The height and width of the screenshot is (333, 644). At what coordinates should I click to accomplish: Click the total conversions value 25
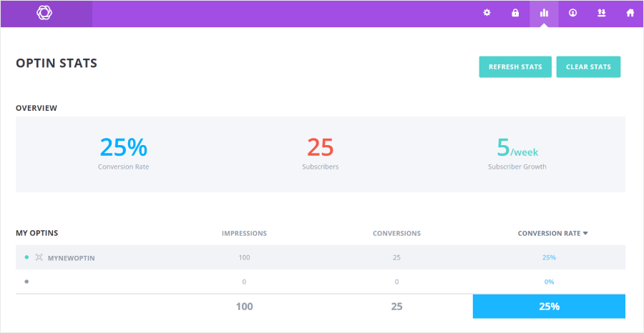(396, 307)
